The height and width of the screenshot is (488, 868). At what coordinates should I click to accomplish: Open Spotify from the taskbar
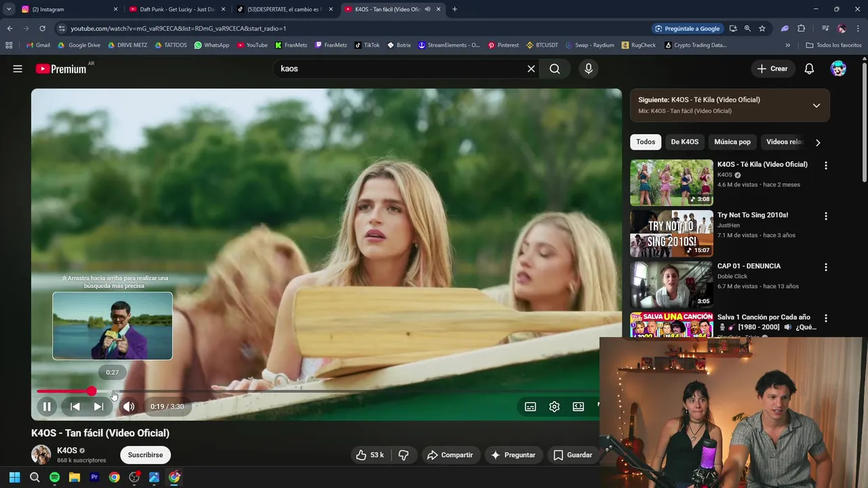[54, 477]
